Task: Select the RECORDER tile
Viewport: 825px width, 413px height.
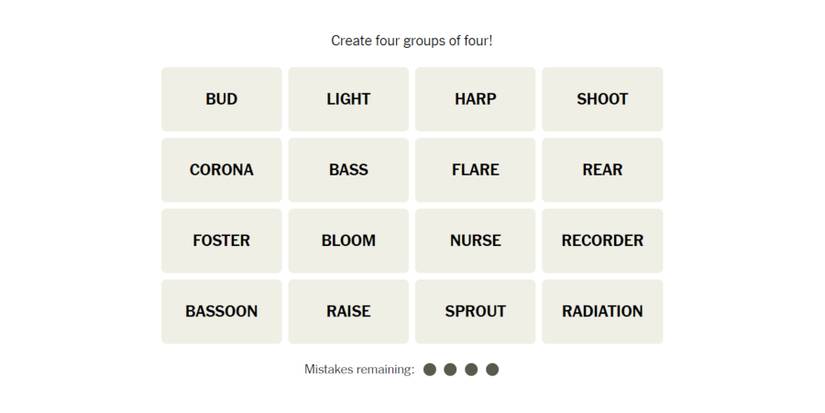Action: coord(602,241)
